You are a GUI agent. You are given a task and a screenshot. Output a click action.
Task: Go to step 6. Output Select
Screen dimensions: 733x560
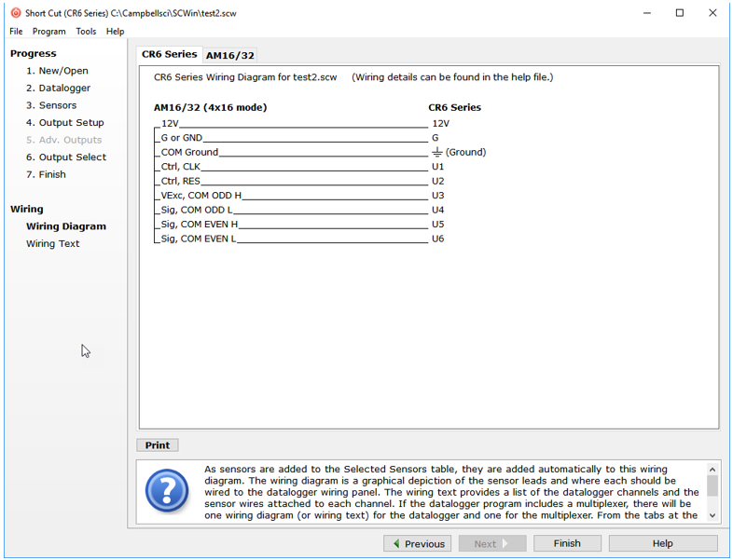(66, 157)
